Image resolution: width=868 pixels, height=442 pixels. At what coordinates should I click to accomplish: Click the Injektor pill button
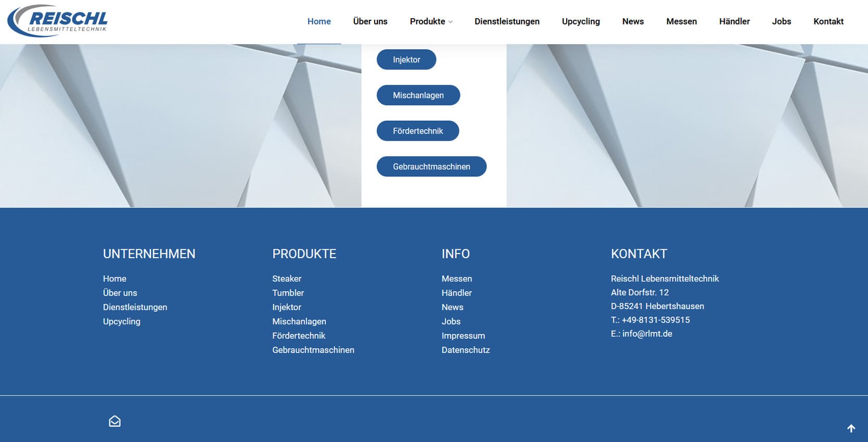(x=406, y=59)
